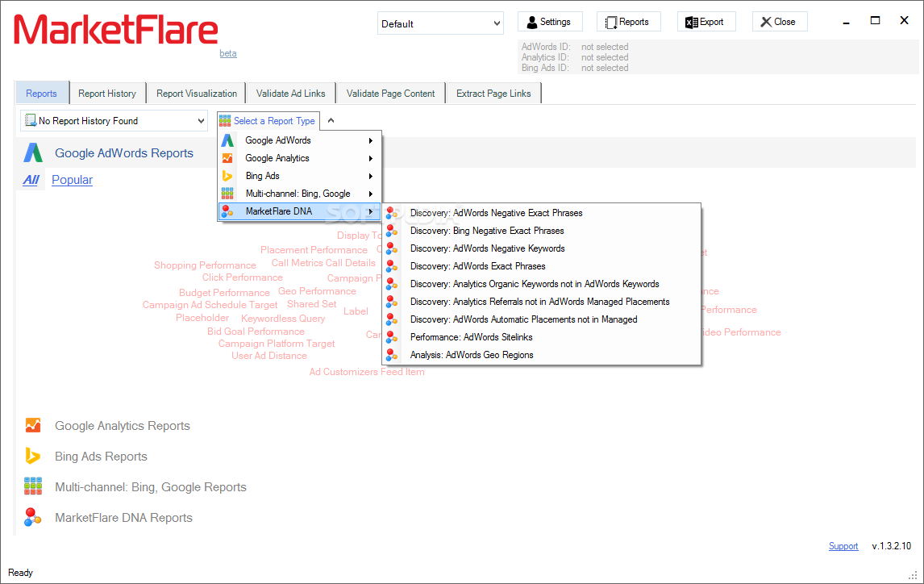Switch to the Report History tab
This screenshot has height=584, width=924.
point(107,93)
